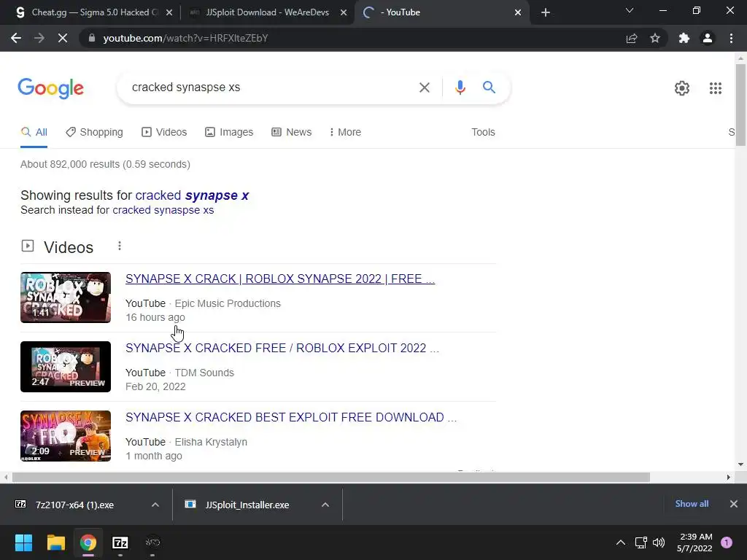747x560 pixels.
Task: Open the Chrome three-dot menu
Action: [x=731, y=38]
